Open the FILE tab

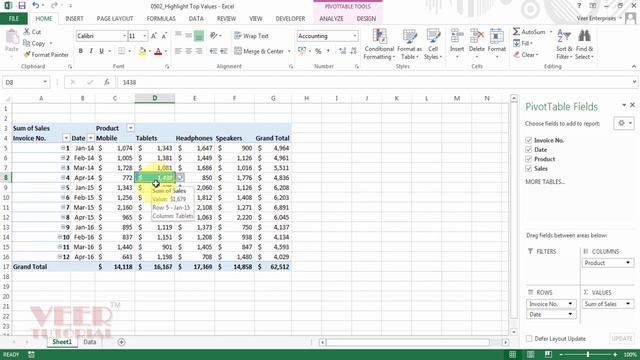click(13, 18)
